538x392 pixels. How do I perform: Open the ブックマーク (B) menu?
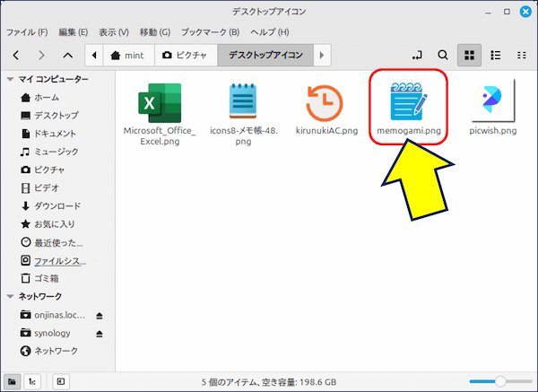pyautogui.click(x=211, y=32)
